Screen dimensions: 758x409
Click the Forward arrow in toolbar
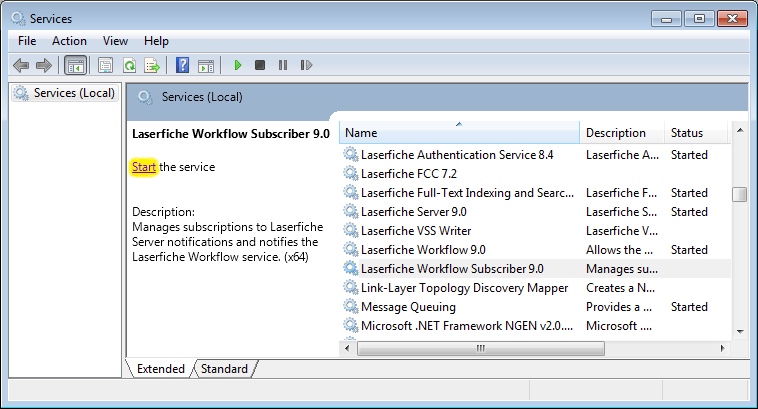(x=43, y=65)
